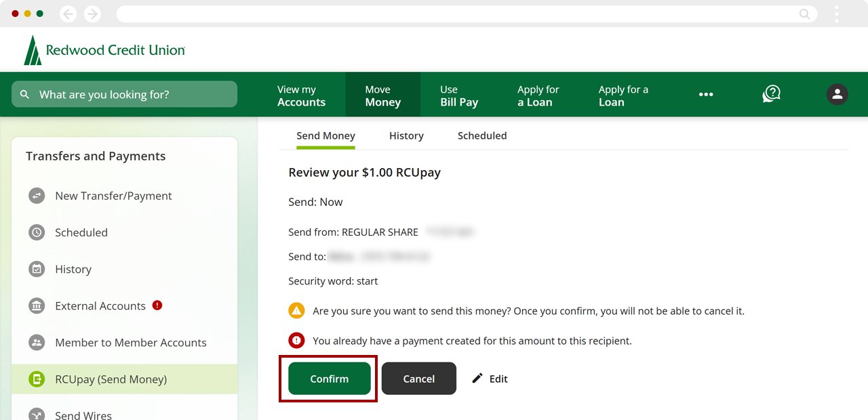
Task: Click the browser address bar search icon
Action: (804, 14)
